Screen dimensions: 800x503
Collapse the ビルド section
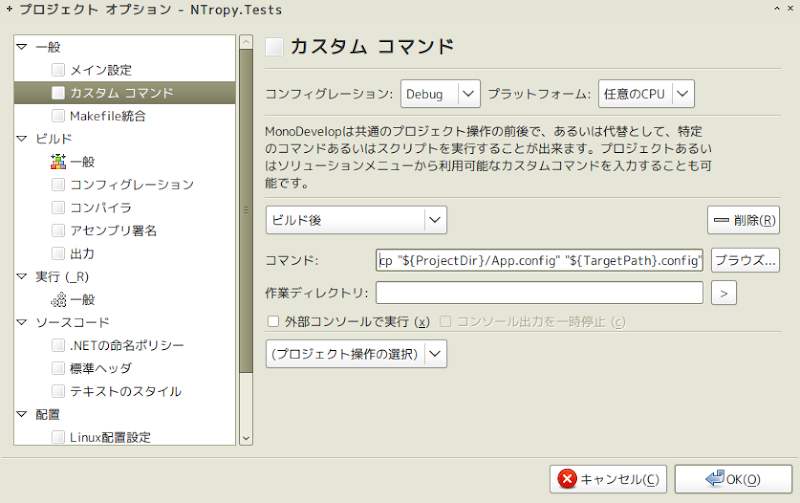point(21,139)
